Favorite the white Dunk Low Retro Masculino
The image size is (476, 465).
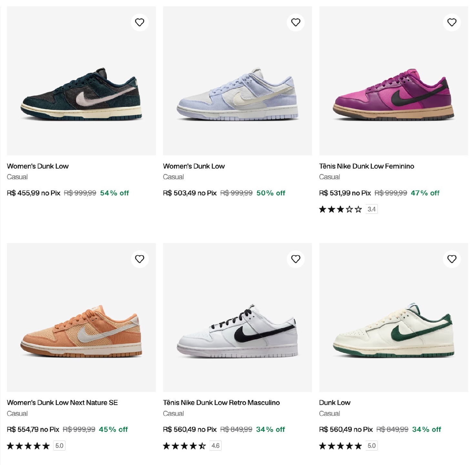[296, 259]
